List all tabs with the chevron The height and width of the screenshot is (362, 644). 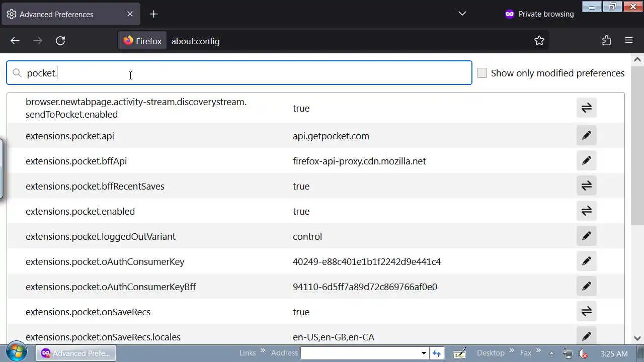point(462,14)
